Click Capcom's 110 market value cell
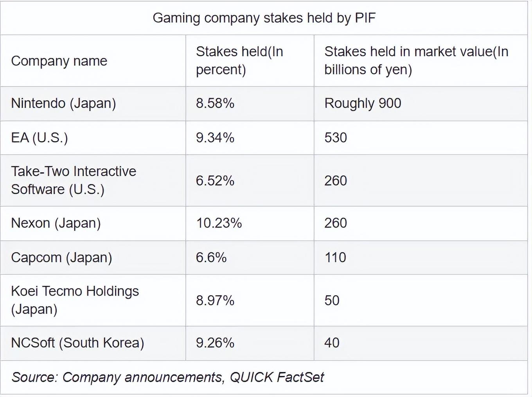The width and height of the screenshot is (532, 397). coord(335,258)
